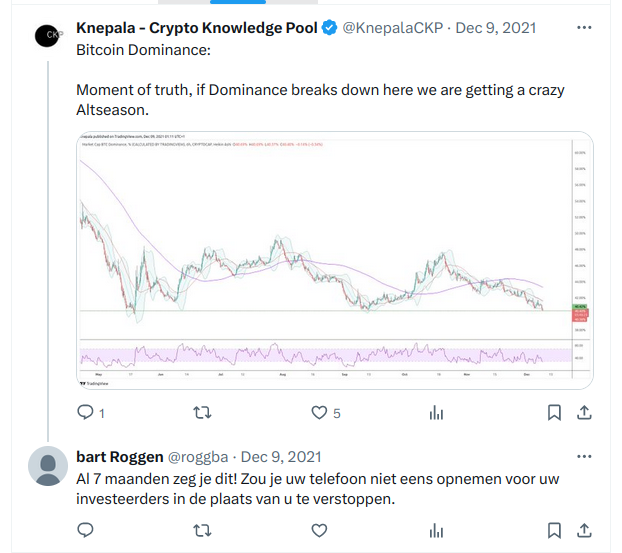View analytics of Knepala's tweet

[x=436, y=413]
